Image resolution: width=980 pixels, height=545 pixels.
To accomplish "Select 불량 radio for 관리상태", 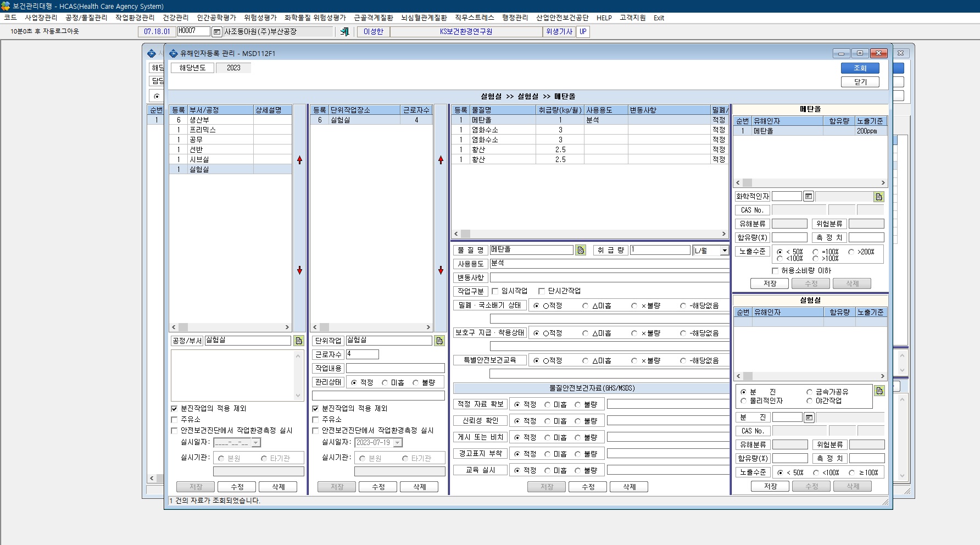I will tap(416, 382).
